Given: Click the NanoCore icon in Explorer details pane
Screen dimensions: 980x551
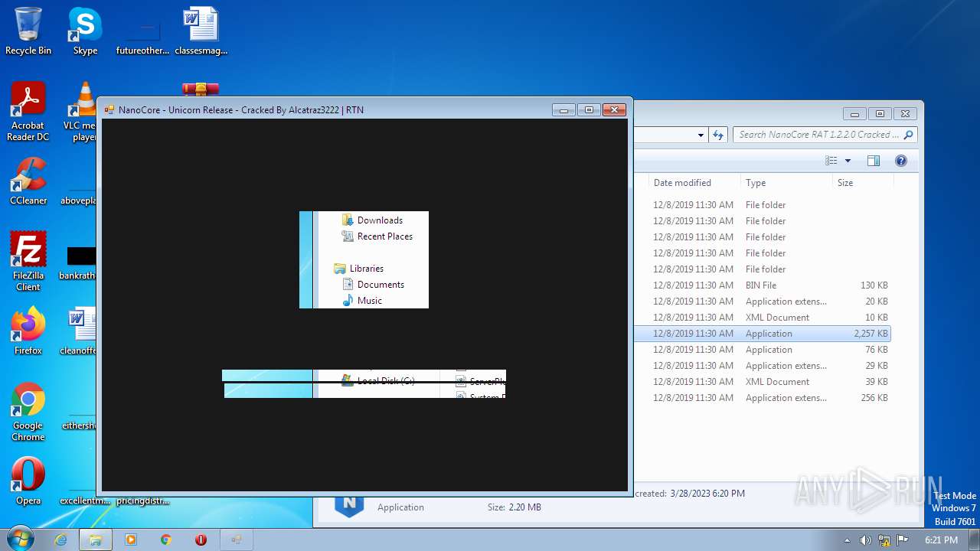Looking at the screenshot, I should point(349,505).
